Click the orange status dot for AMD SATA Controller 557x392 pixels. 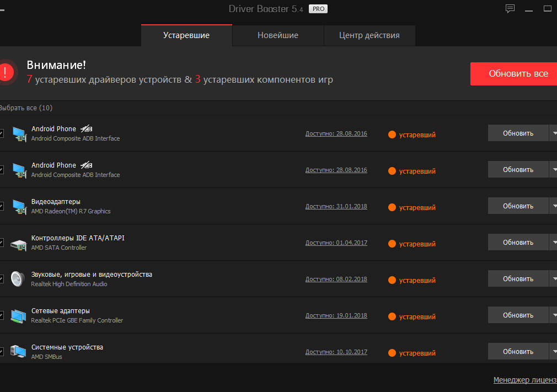[392, 244]
